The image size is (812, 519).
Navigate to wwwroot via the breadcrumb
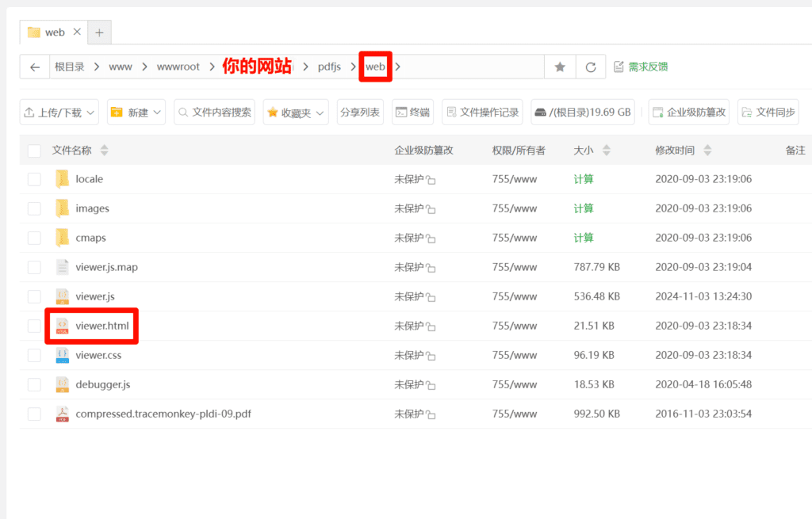(178, 67)
